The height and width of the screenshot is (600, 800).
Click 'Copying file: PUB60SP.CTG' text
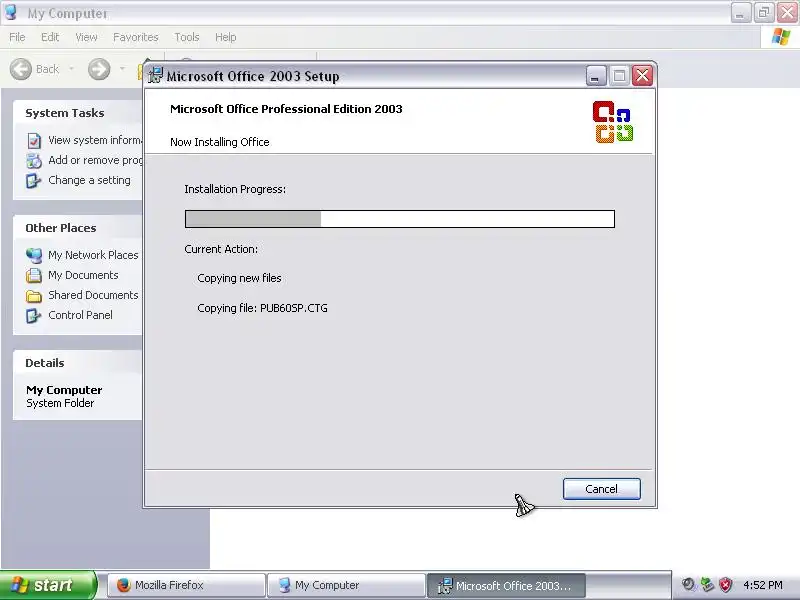pyautogui.click(x=262, y=308)
